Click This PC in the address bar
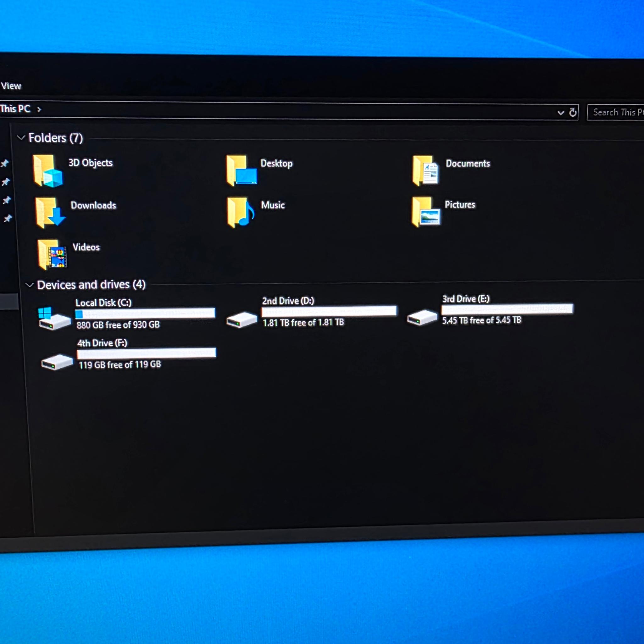The image size is (644, 644). coord(15,109)
